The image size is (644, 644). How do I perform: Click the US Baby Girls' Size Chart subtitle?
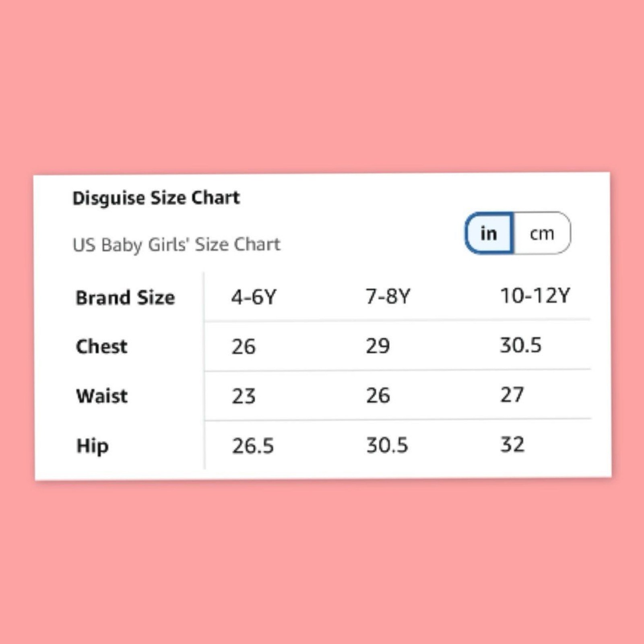(176, 244)
